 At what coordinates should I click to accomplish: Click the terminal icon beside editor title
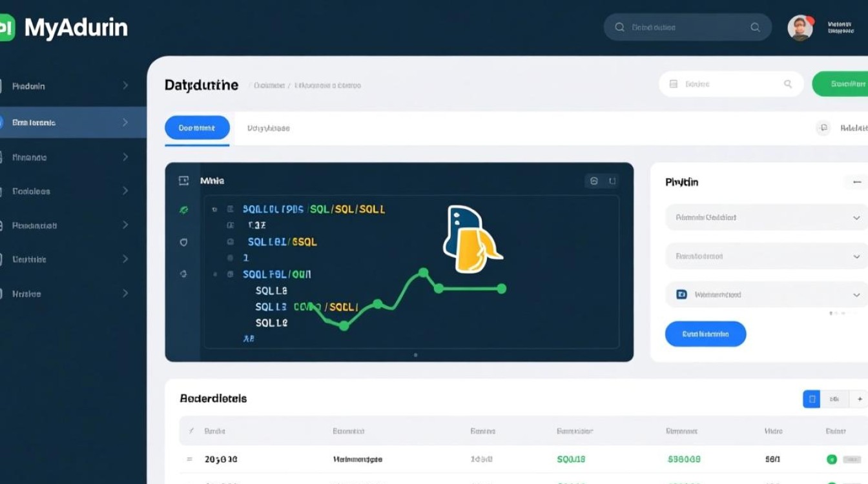[x=183, y=181]
